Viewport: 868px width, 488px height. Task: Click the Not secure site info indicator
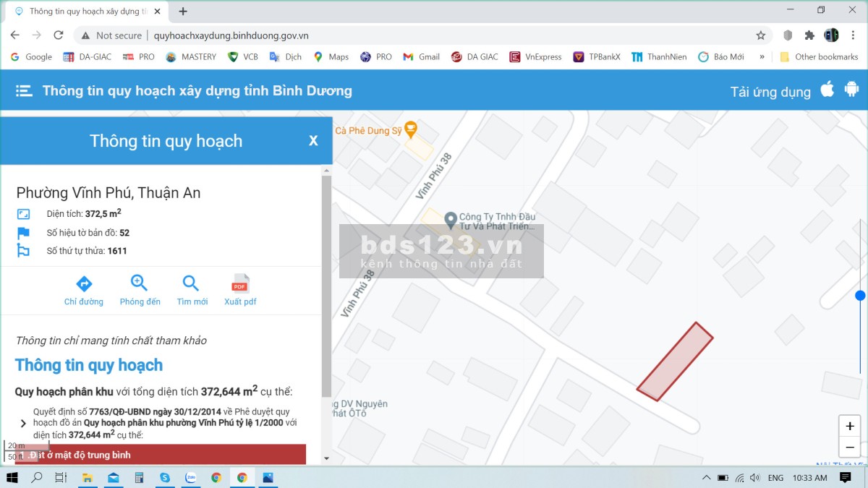[112, 35]
